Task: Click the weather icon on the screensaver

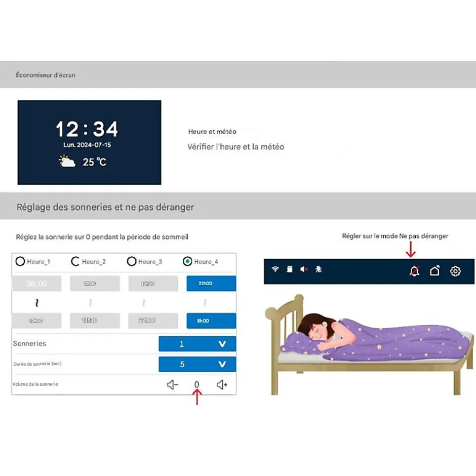Action: (x=68, y=161)
